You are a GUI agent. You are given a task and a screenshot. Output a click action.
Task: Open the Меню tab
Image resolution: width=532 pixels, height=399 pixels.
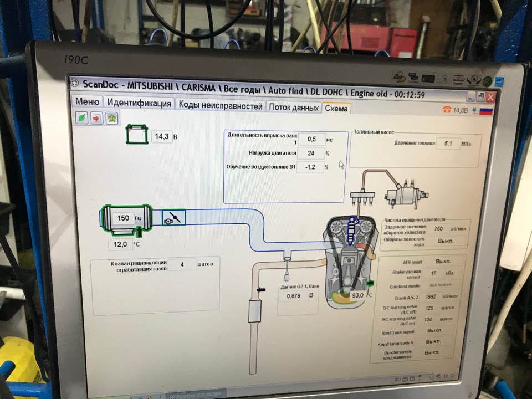pyautogui.click(x=87, y=101)
